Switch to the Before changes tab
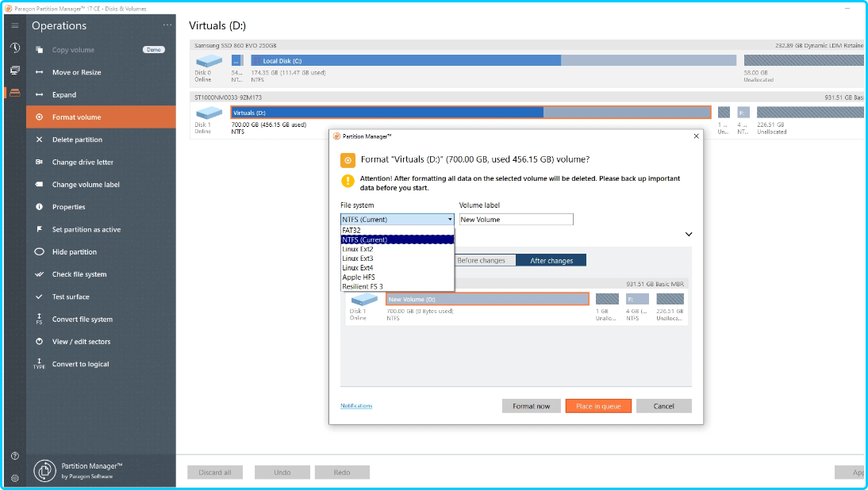 482,260
